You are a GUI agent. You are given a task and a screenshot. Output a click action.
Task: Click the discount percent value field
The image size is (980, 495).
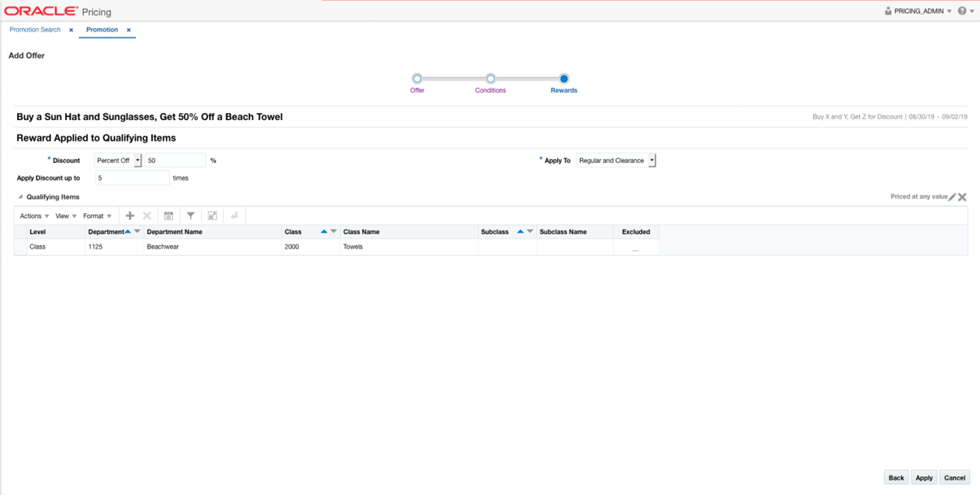point(175,160)
